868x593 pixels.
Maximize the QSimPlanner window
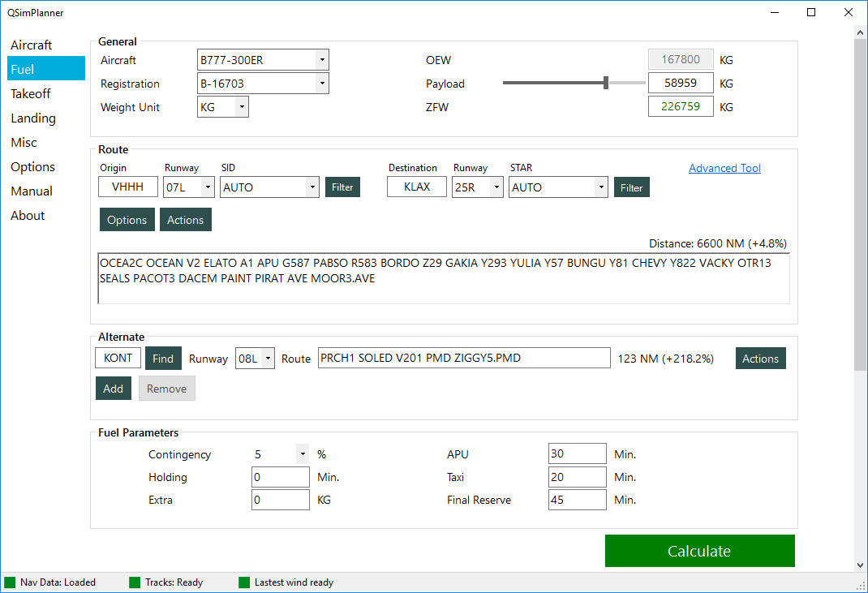click(811, 12)
